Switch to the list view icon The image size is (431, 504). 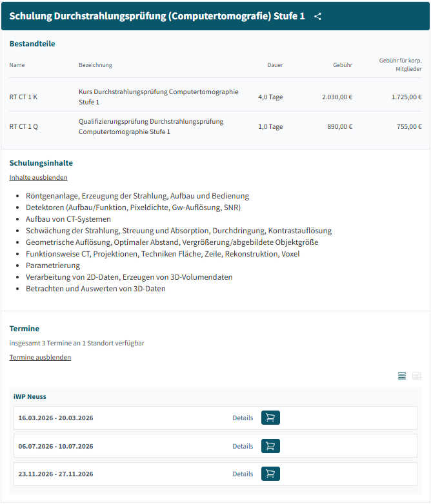pyautogui.click(x=402, y=376)
